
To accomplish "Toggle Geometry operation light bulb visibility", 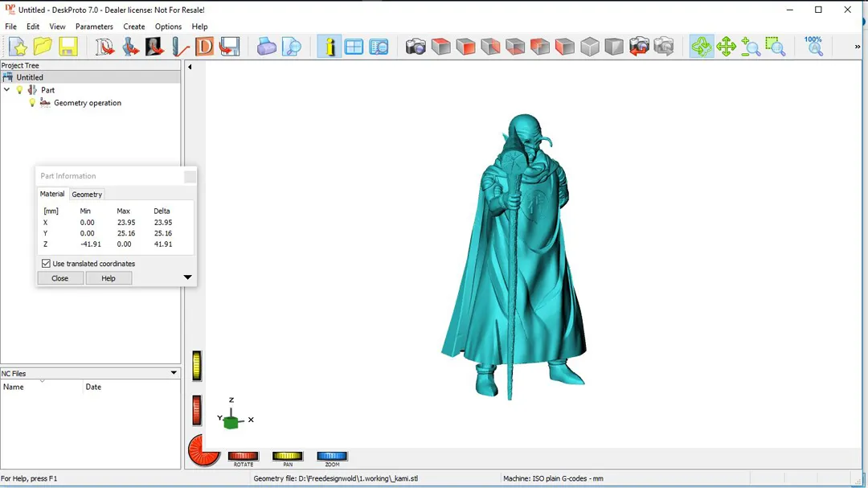I will pyautogui.click(x=33, y=103).
